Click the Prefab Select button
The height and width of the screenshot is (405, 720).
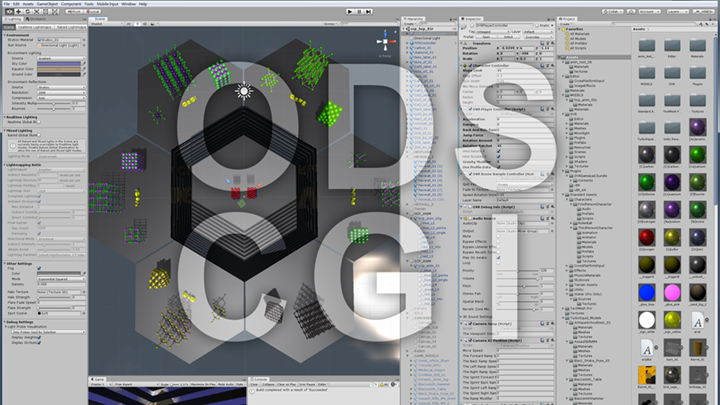[x=508, y=37]
